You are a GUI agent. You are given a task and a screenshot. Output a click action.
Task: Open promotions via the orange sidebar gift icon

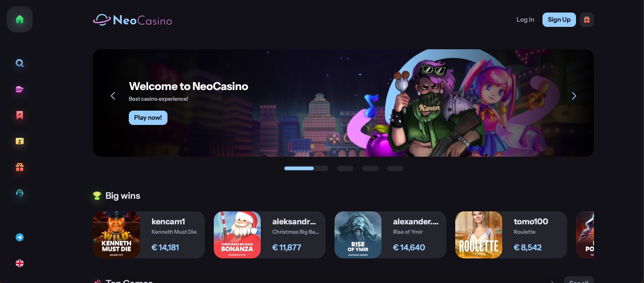click(20, 167)
